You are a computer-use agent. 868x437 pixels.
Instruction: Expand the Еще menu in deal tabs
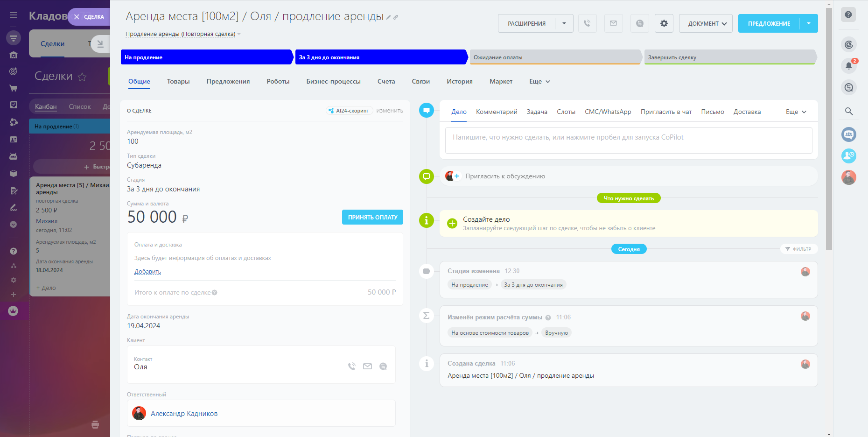coord(539,81)
